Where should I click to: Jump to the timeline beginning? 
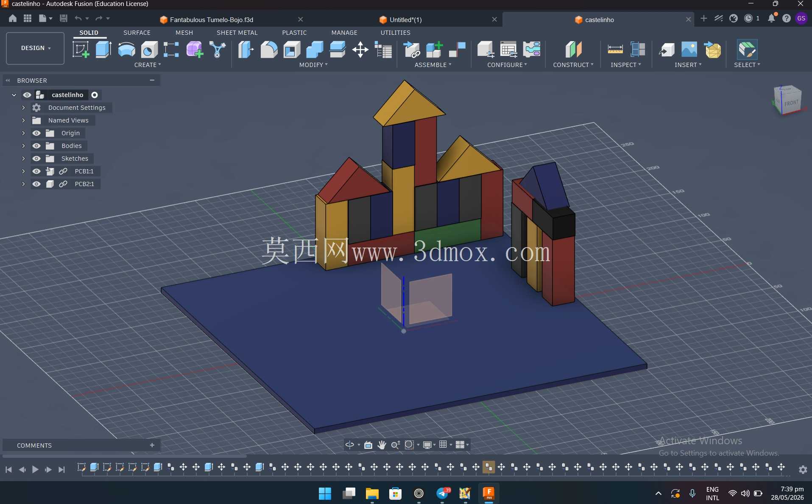click(8, 469)
